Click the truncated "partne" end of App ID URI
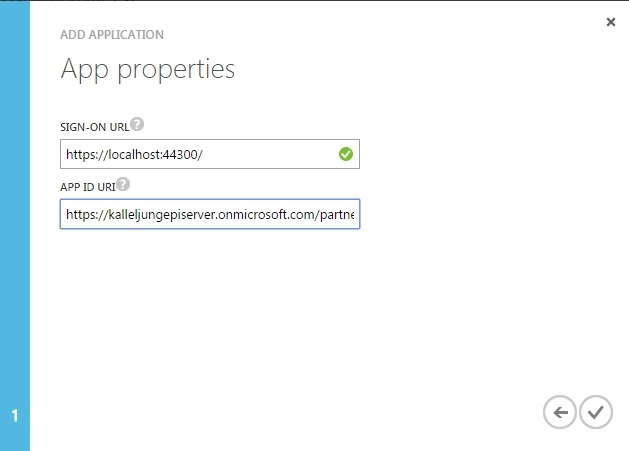 (337, 215)
